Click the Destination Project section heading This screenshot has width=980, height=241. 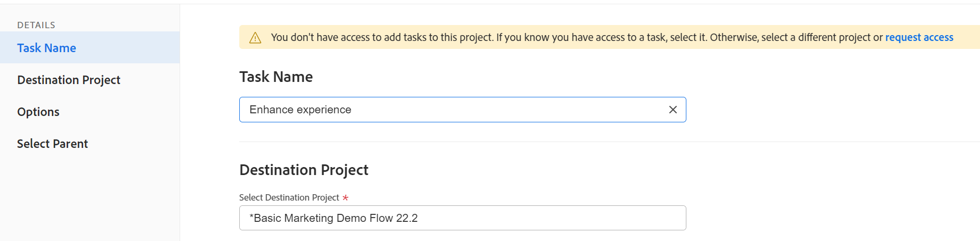tap(304, 170)
